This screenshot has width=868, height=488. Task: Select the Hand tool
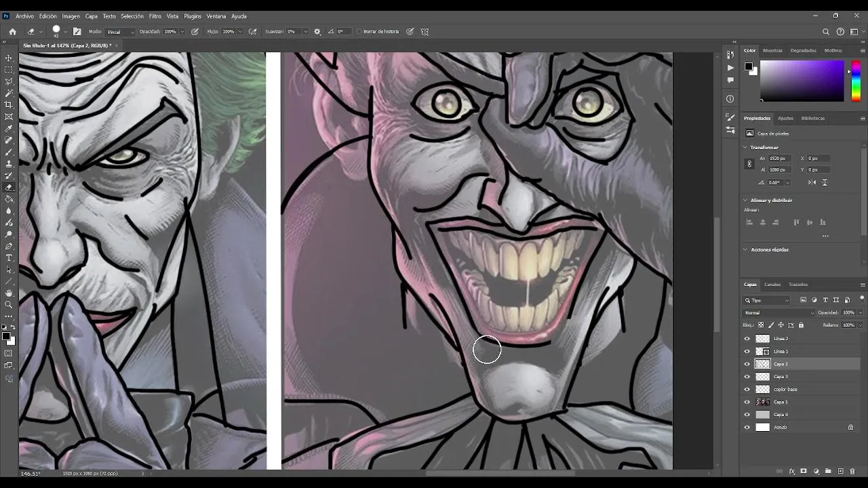click(x=9, y=293)
